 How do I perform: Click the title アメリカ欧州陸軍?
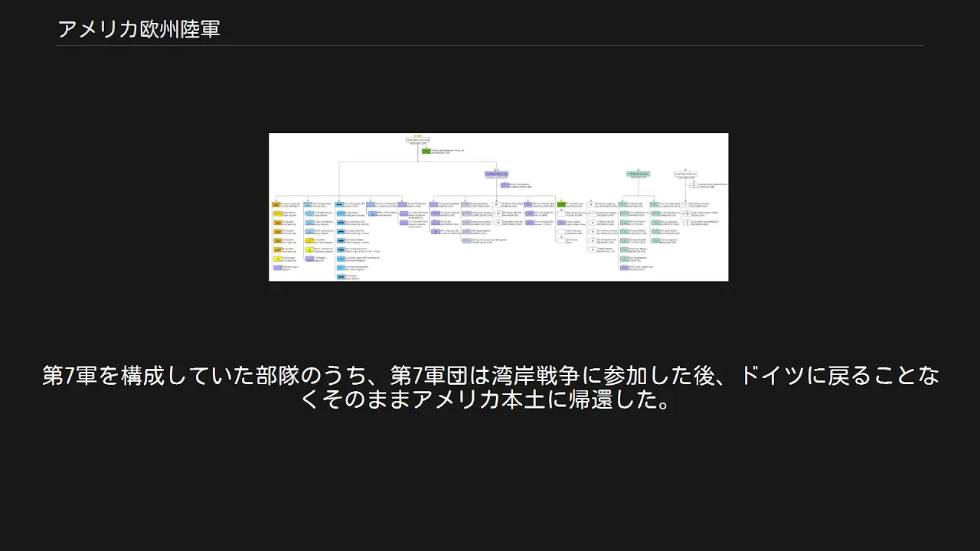click(x=139, y=29)
